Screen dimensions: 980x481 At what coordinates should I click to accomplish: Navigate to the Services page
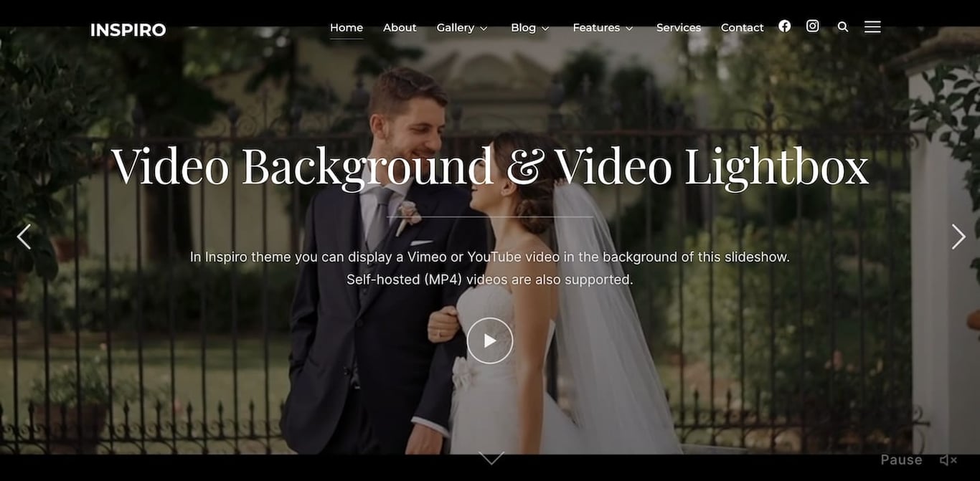(x=678, y=27)
